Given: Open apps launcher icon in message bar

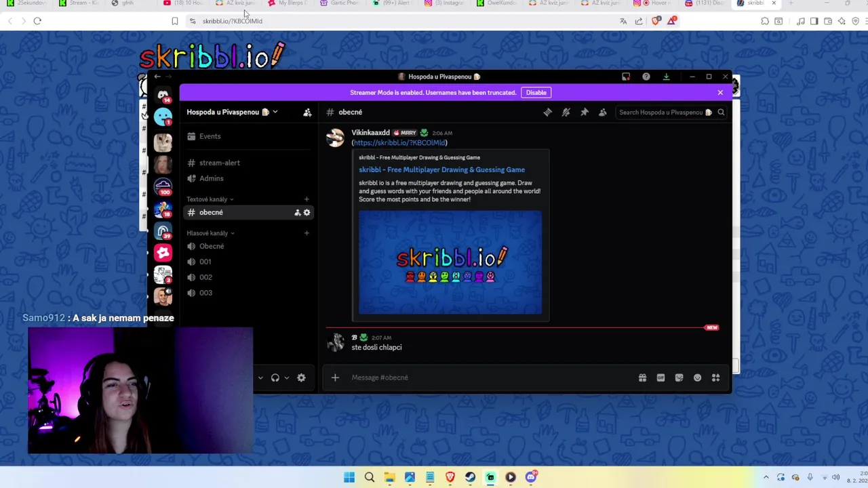Looking at the screenshot, I should click(715, 378).
